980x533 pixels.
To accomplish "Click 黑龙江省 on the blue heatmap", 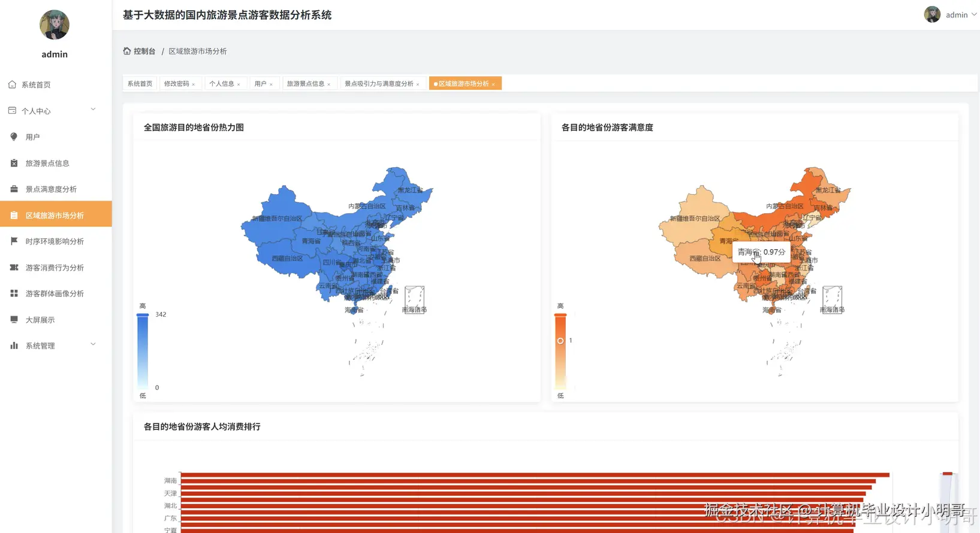I will tap(410, 190).
